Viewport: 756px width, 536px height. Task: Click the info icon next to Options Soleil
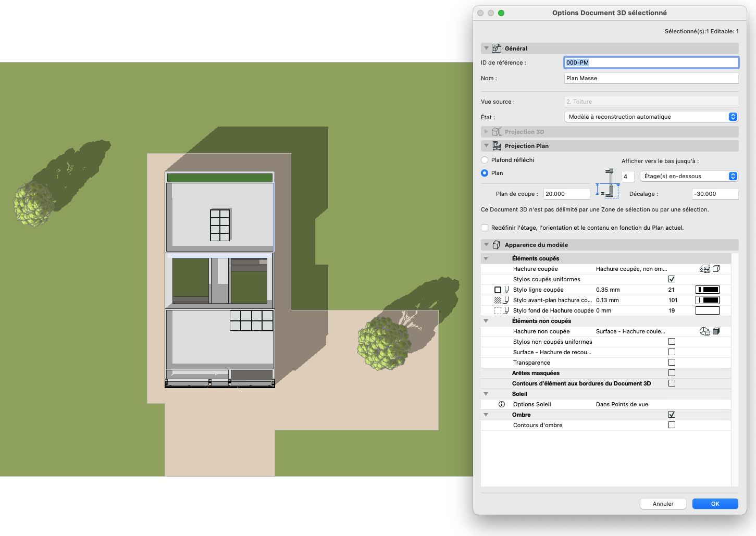(502, 404)
